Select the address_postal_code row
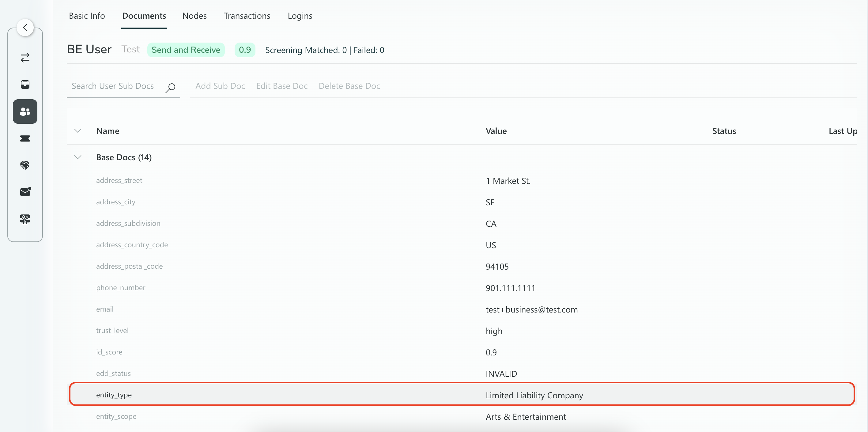 tap(462, 267)
